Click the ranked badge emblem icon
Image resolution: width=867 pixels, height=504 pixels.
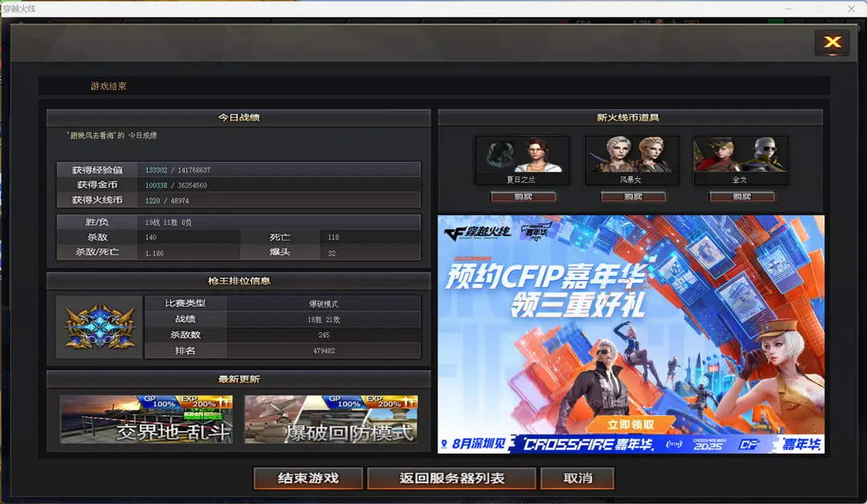(100, 327)
